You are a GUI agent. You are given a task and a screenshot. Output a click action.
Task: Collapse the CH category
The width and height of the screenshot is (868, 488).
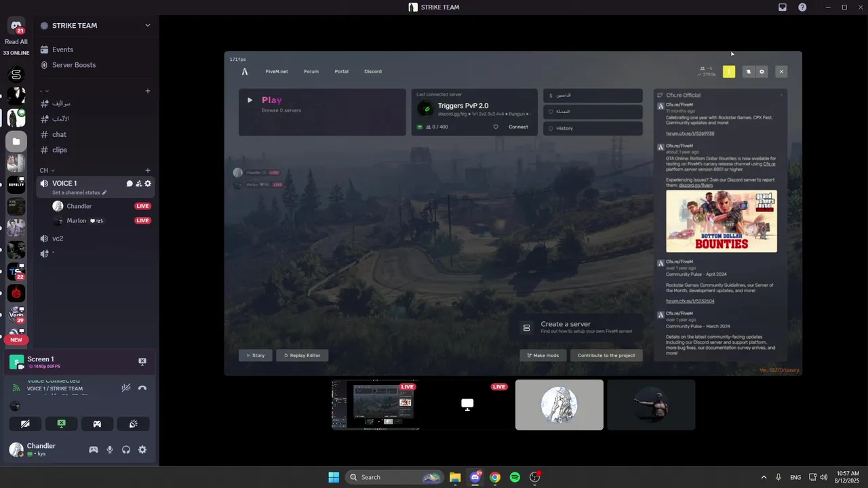click(47, 171)
